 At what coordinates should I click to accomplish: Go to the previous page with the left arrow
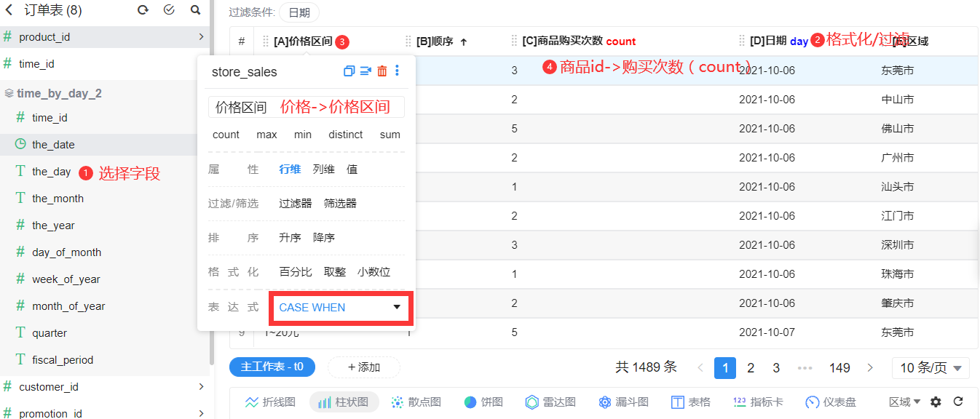[x=700, y=368]
